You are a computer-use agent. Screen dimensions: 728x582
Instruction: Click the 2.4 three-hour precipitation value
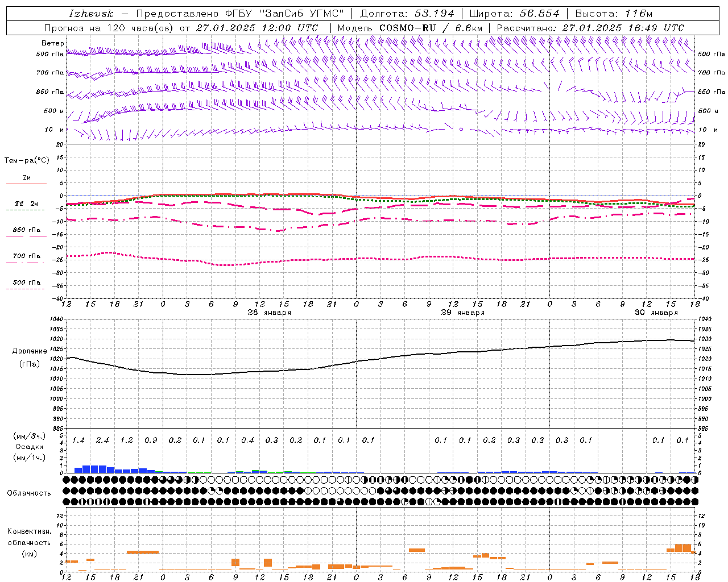(102, 440)
